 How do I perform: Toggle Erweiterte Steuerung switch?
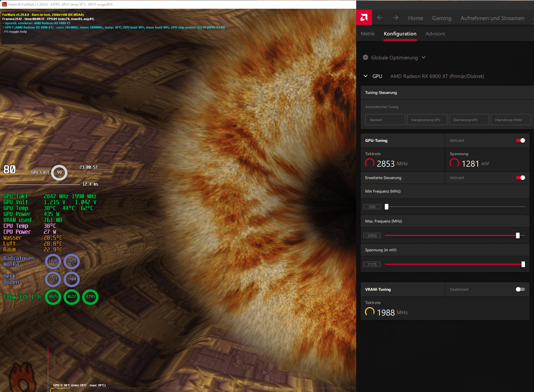520,178
